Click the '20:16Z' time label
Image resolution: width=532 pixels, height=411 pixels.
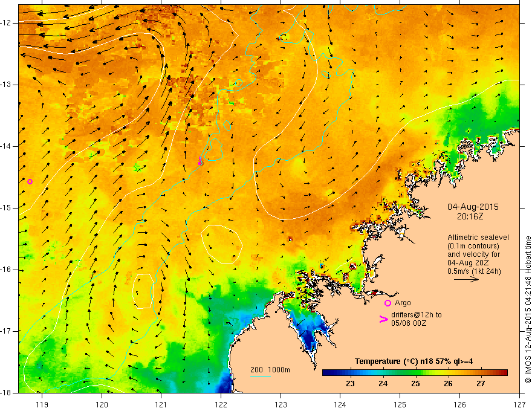click(470, 216)
